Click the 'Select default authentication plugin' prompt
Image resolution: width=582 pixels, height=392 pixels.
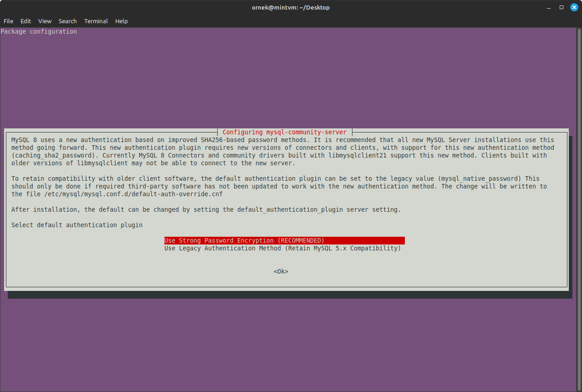tap(77, 225)
